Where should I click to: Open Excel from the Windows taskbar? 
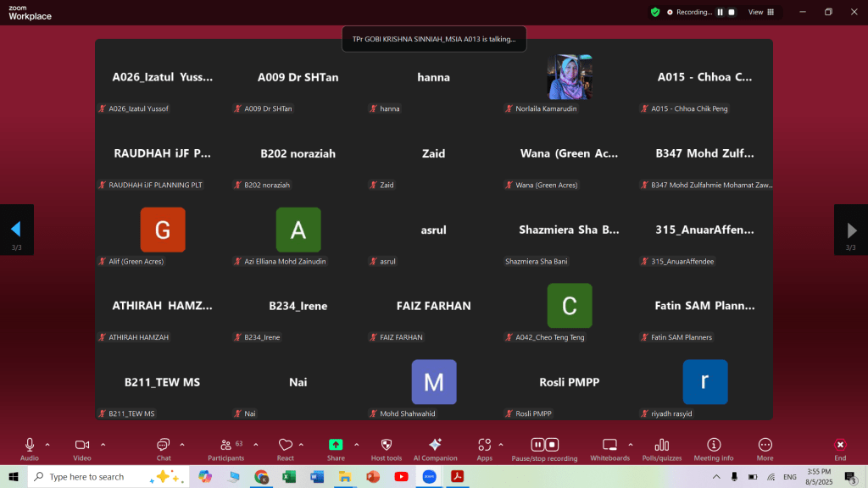[288, 477]
